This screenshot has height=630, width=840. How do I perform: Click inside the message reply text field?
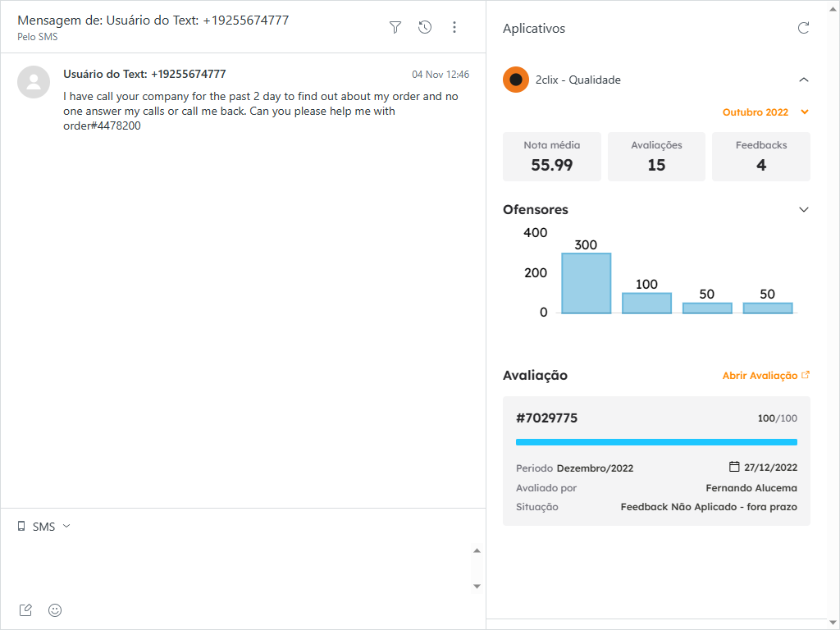point(238,566)
